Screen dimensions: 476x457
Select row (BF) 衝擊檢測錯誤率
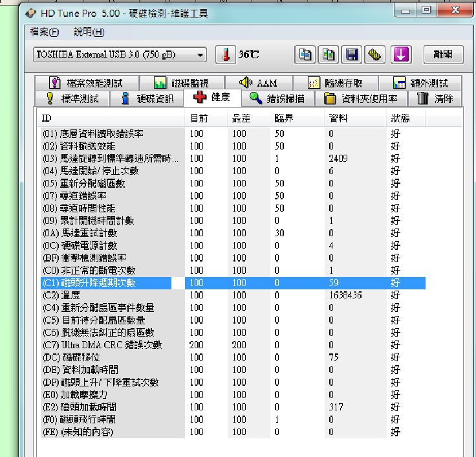tap(233, 258)
